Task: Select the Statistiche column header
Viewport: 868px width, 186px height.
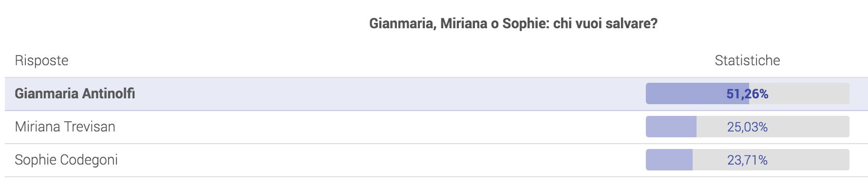Action: click(747, 60)
